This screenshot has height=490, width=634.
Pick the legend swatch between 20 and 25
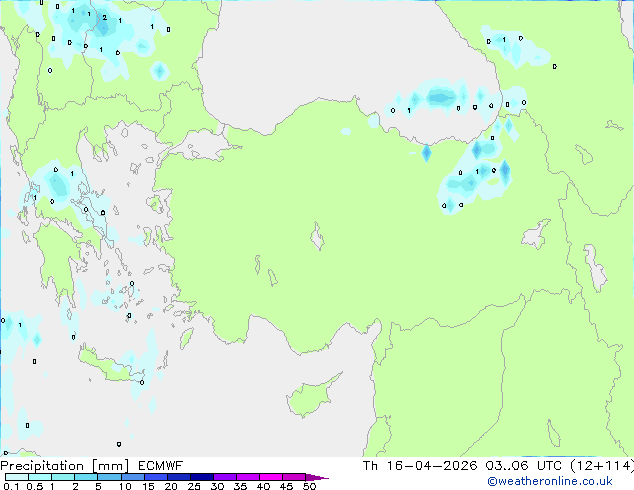[x=178, y=477]
